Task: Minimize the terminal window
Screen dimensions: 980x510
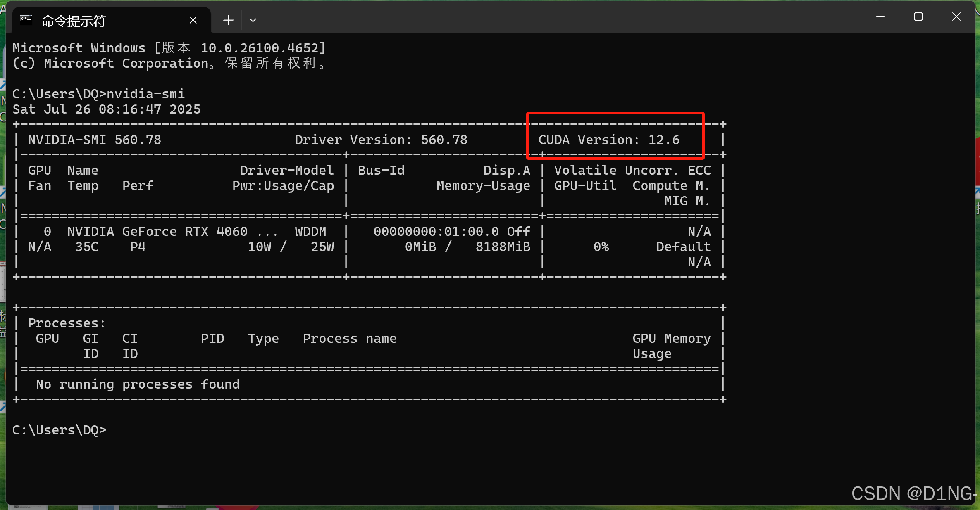Action: pyautogui.click(x=880, y=17)
